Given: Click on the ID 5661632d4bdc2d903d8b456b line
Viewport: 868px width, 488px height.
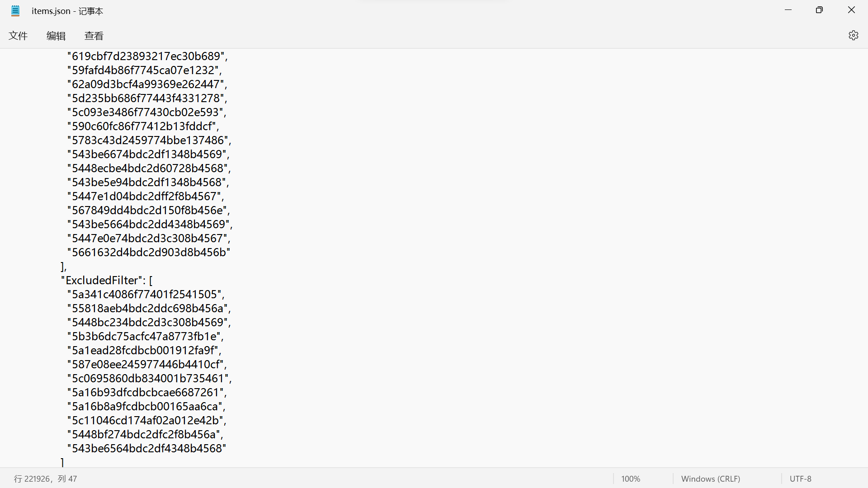Looking at the screenshot, I should pyautogui.click(x=149, y=252).
